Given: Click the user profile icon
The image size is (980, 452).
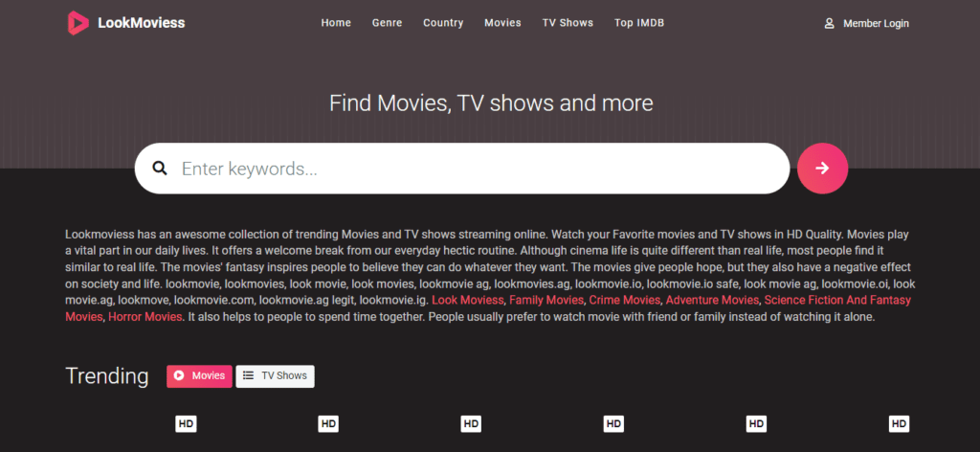Looking at the screenshot, I should click(x=830, y=23).
